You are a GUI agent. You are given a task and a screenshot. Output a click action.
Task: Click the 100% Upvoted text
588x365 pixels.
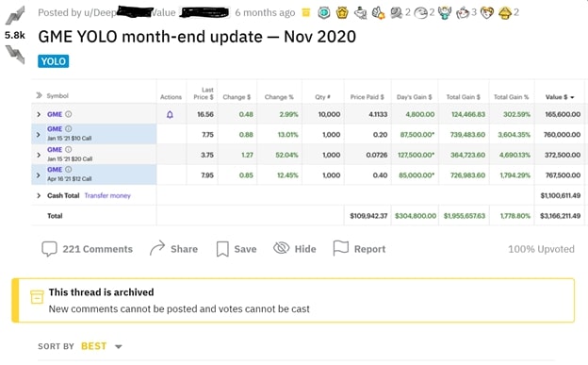pos(541,249)
